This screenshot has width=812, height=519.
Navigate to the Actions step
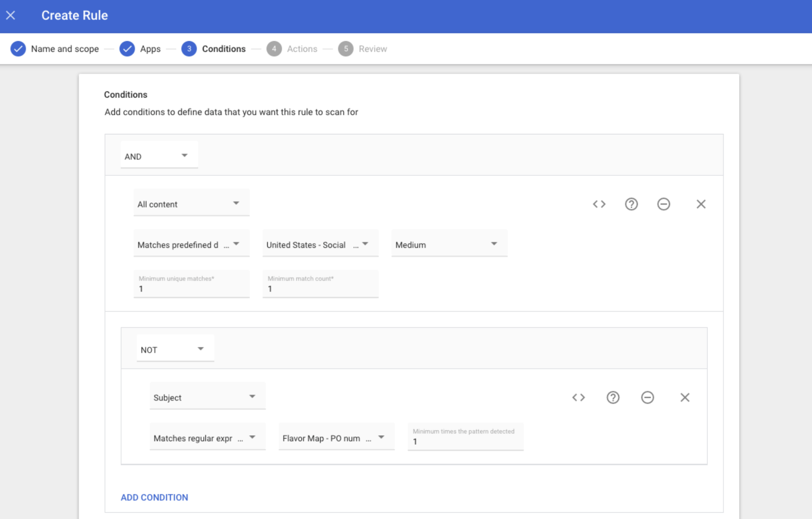[301, 49]
